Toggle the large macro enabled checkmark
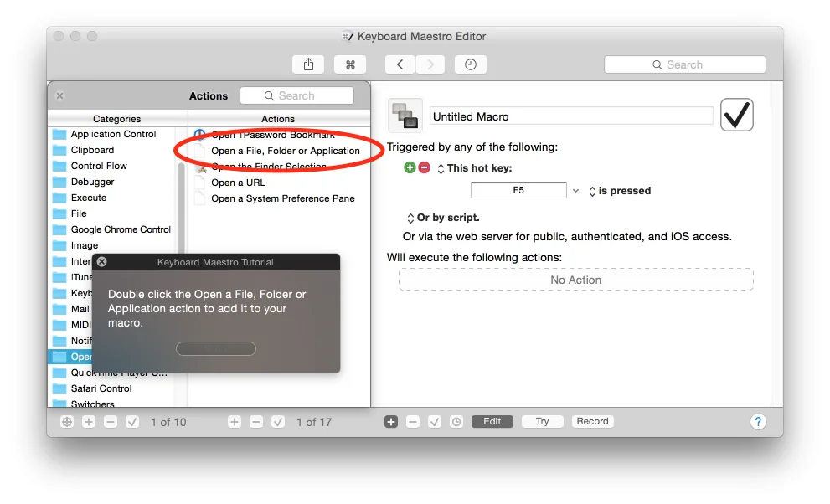The width and height of the screenshot is (830, 504). (737, 115)
